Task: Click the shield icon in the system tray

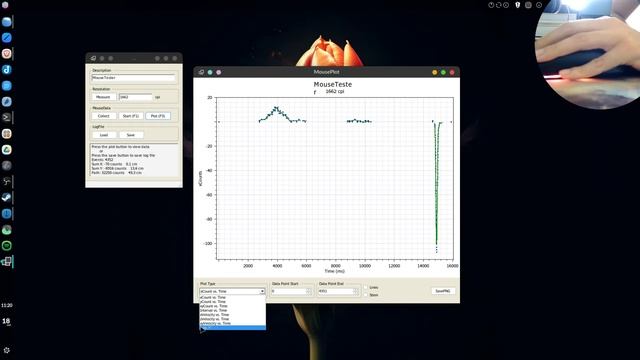Action: tap(518, 5)
